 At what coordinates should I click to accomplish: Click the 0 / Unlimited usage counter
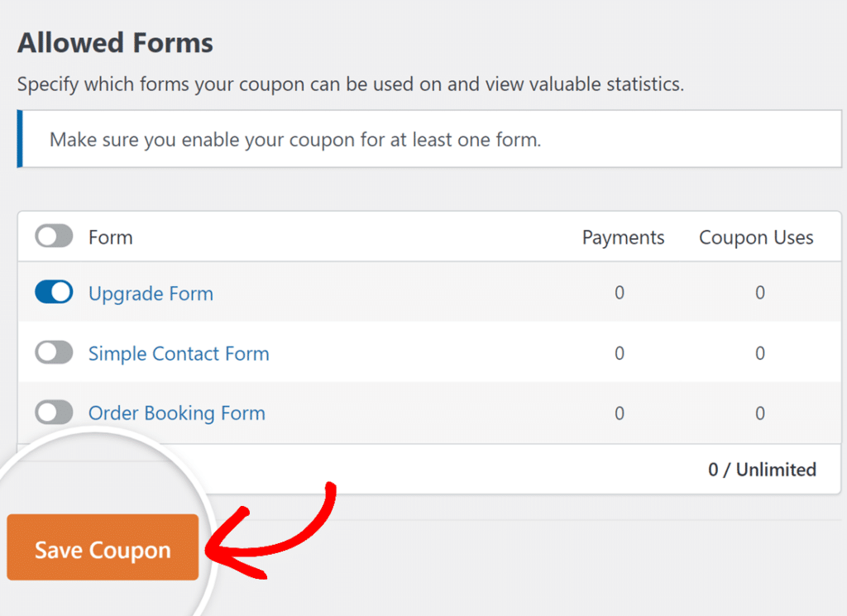click(x=761, y=470)
